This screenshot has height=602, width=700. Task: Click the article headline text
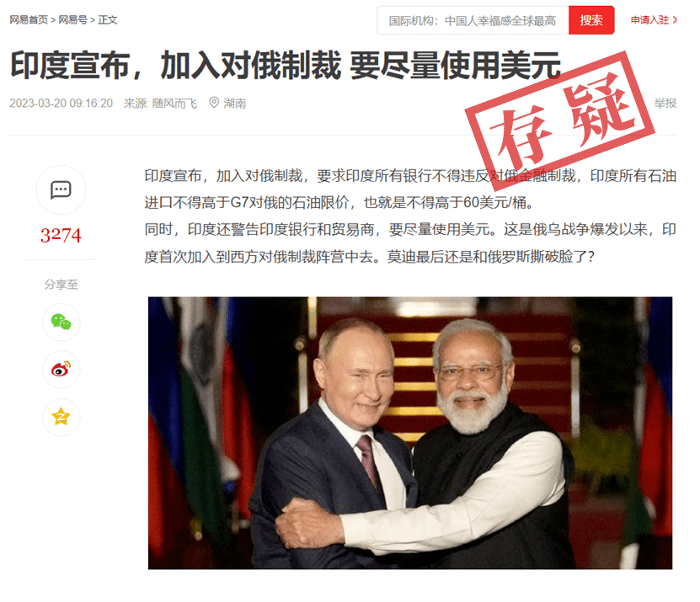click(x=286, y=66)
